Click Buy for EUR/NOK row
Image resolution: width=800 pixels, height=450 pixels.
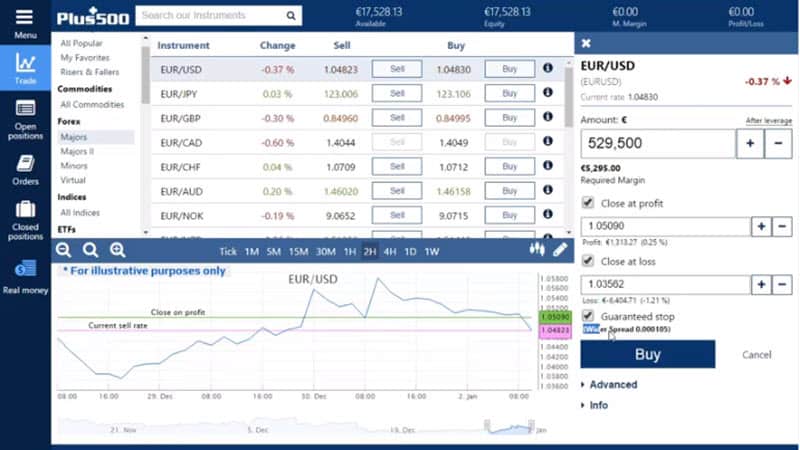[x=510, y=215]
